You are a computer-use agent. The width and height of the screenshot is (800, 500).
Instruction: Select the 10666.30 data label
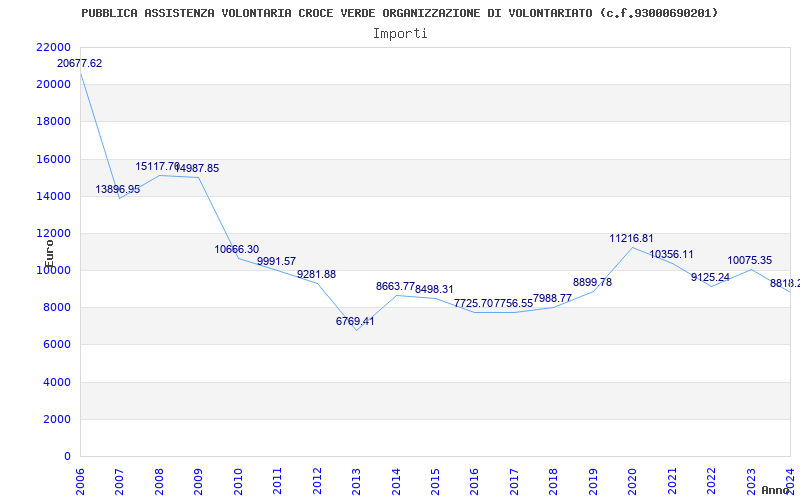click(237, 249)
